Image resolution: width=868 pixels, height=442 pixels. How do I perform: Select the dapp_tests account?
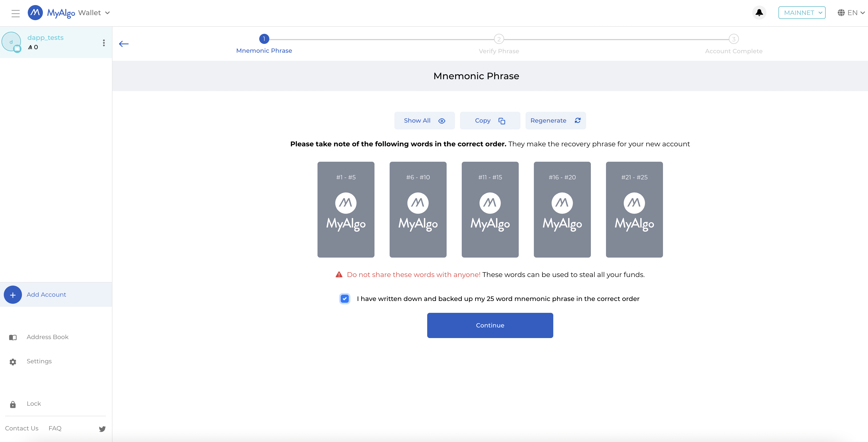click(56, 42)
